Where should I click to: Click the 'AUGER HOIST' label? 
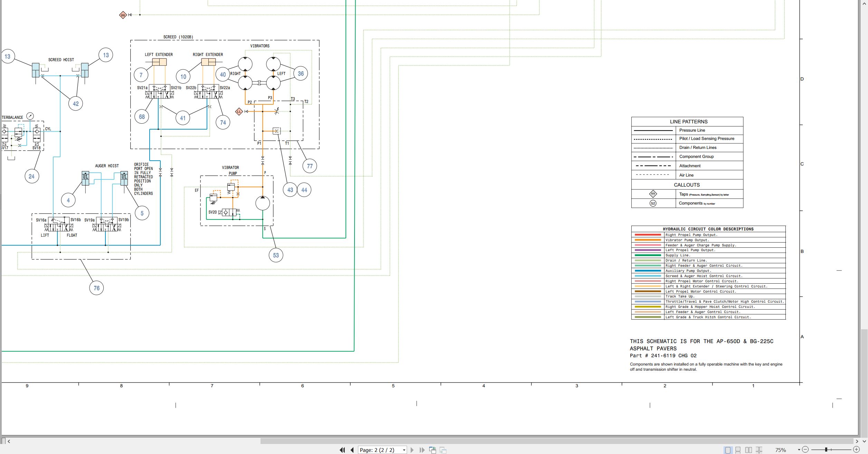pos(107,166)
